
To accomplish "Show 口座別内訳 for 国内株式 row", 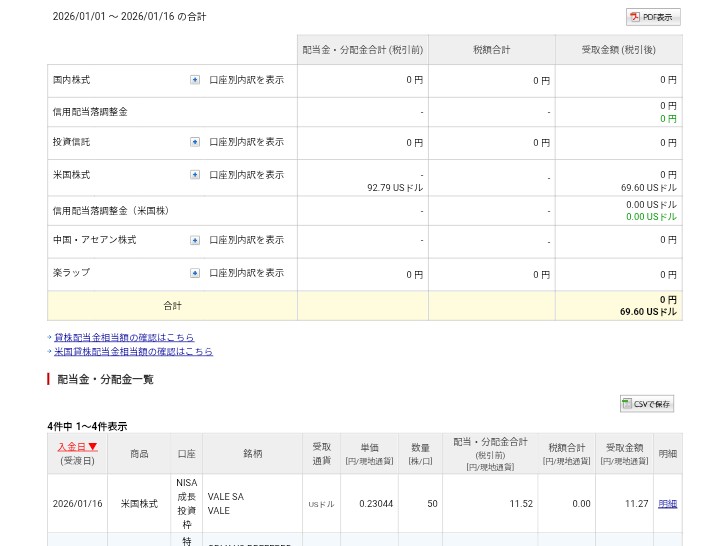I will tap(246, 80).
